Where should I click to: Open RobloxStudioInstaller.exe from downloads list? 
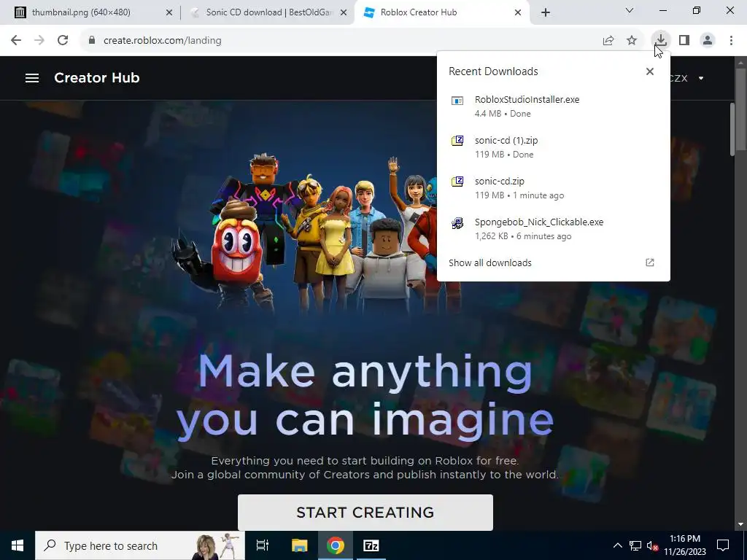tap(553, 106)
